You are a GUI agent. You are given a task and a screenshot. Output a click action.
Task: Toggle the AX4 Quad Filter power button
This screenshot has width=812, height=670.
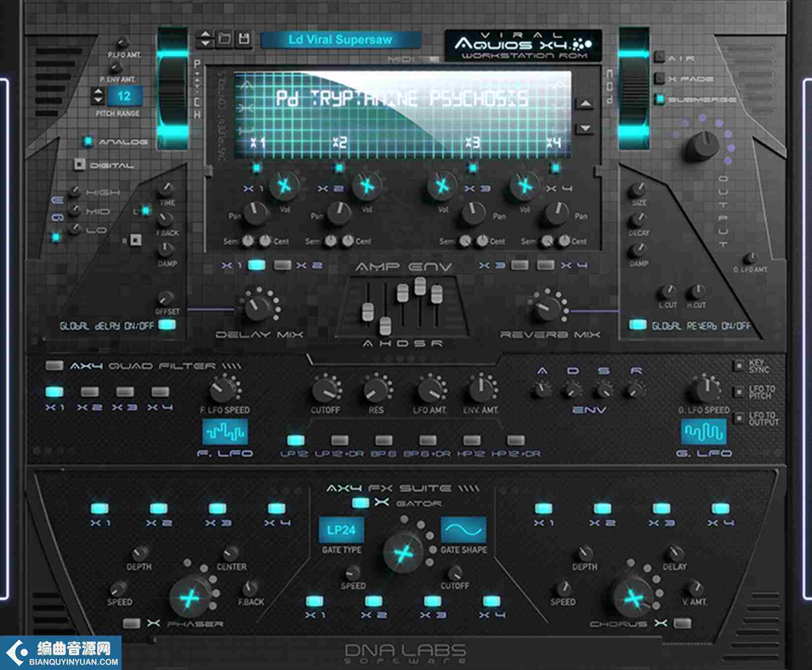click(x=54, y=365)
